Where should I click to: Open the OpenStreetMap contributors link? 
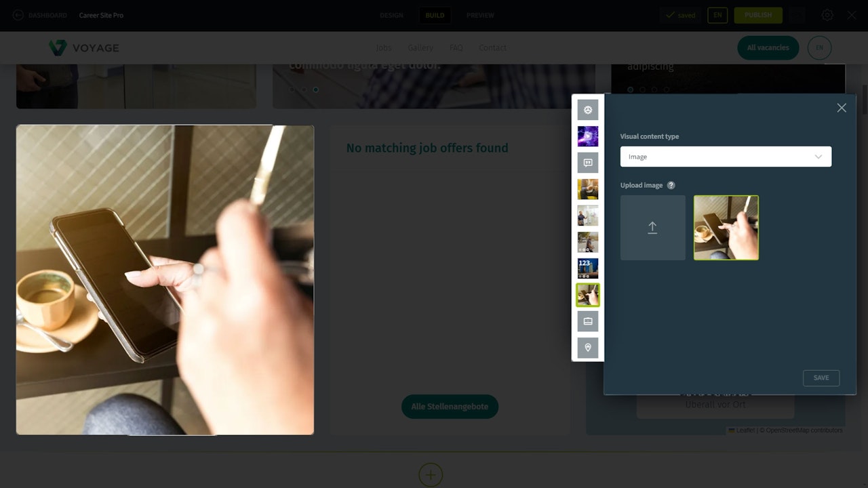[x=804, y=430]
